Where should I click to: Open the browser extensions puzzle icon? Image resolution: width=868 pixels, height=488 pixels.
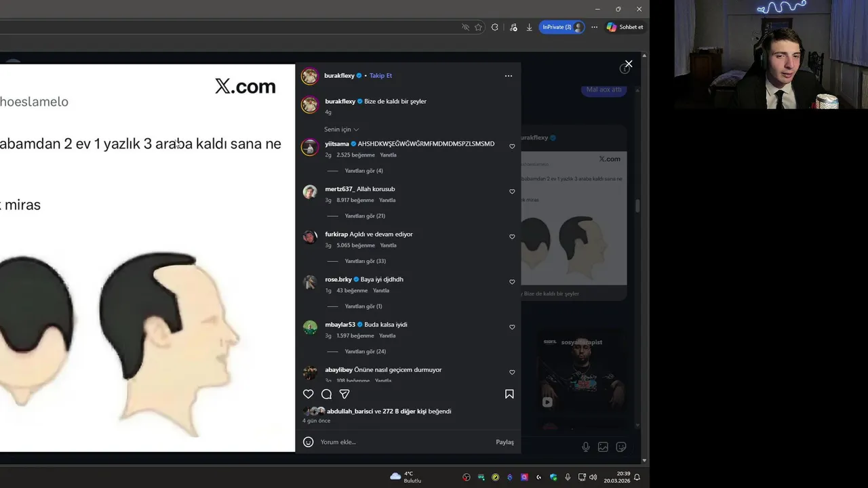tap(494, 27)
